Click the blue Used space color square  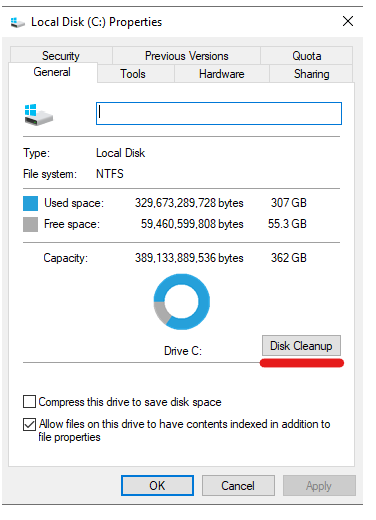(30, 203)
